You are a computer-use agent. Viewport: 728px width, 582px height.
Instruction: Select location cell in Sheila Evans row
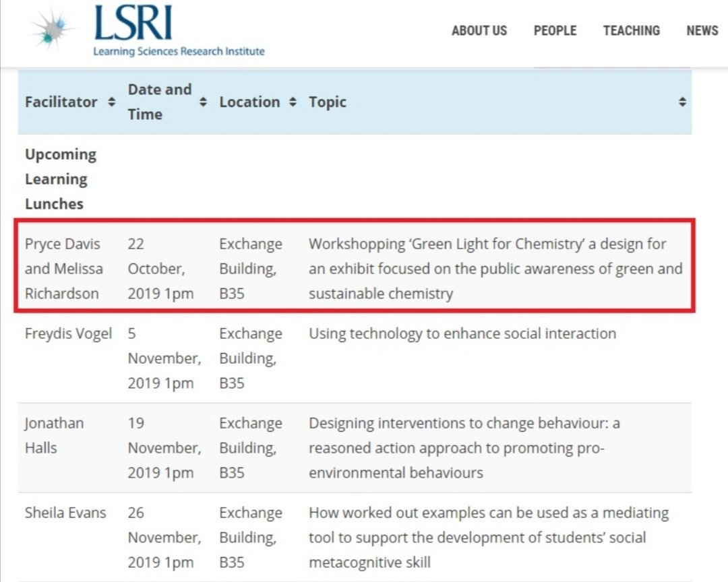click(x=251, y=538)
